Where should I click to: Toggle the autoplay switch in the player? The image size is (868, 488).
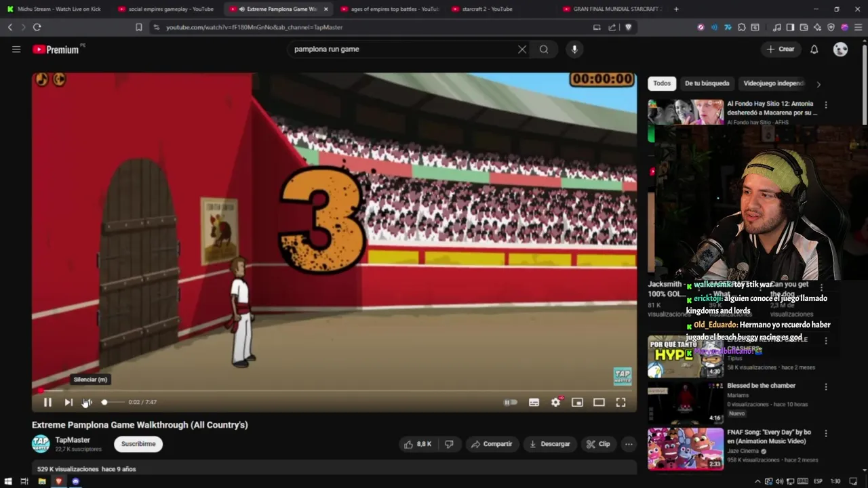511,402
